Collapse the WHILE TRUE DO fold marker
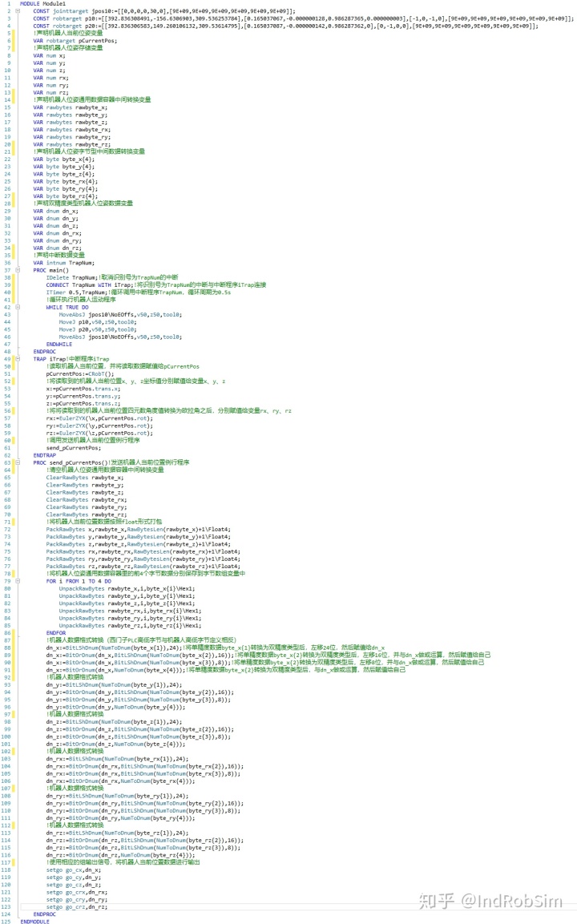Viewport: 577px width, 924px height. pyautogui.click(x=17, y=307)
